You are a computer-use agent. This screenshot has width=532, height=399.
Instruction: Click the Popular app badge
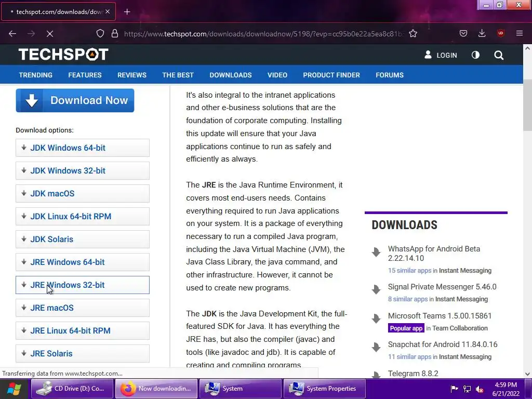406,328
